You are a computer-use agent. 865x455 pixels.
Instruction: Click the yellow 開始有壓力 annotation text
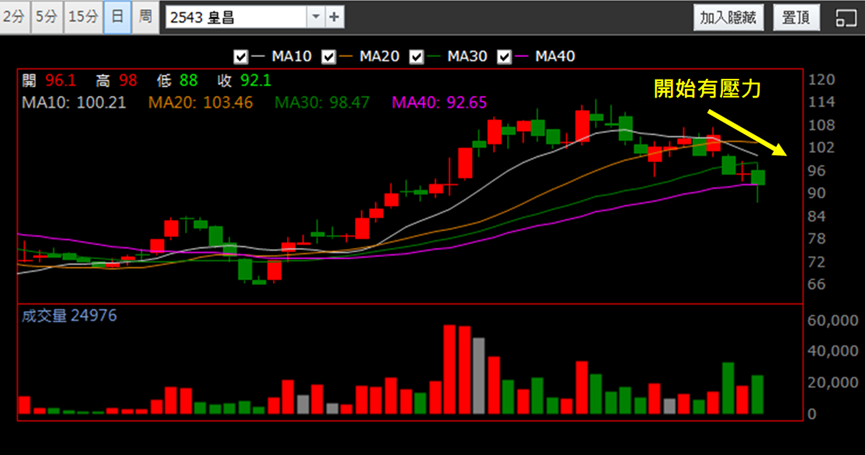708,89
